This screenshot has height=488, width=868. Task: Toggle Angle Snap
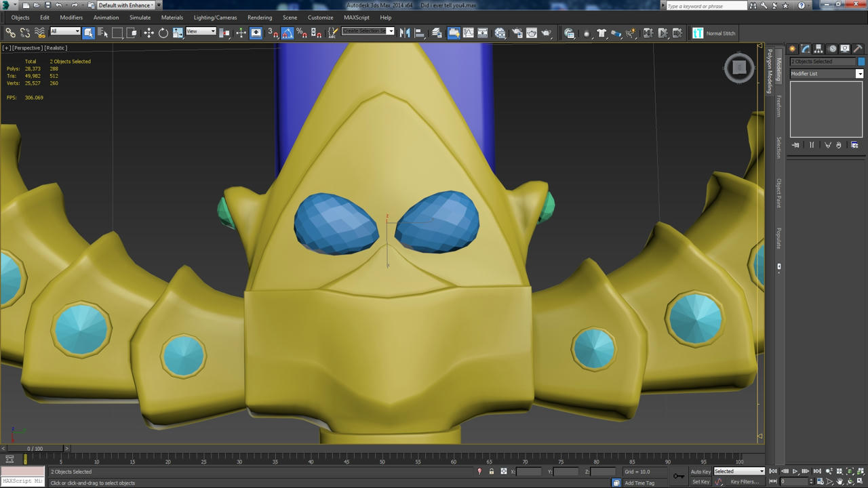click(x=288, y=33)
